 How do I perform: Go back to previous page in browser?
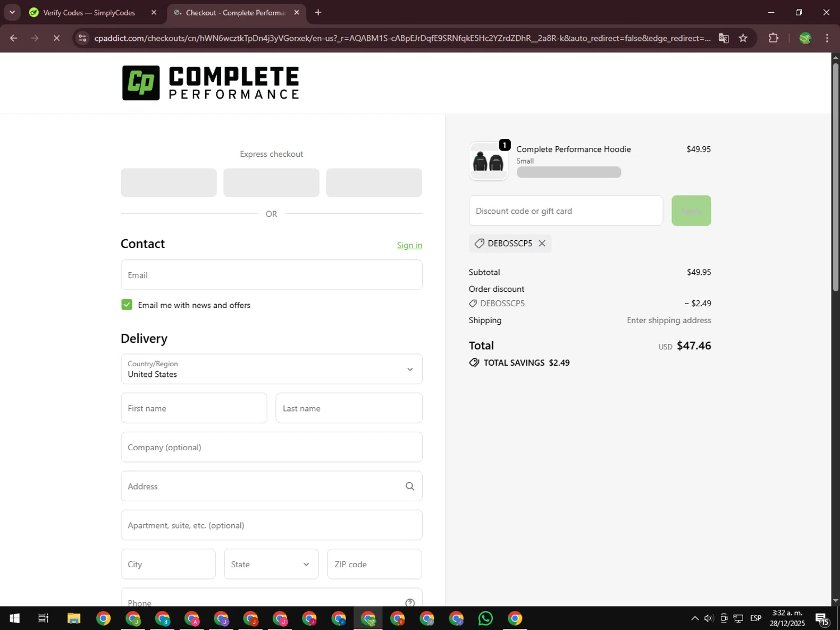(x=13, y=38)
